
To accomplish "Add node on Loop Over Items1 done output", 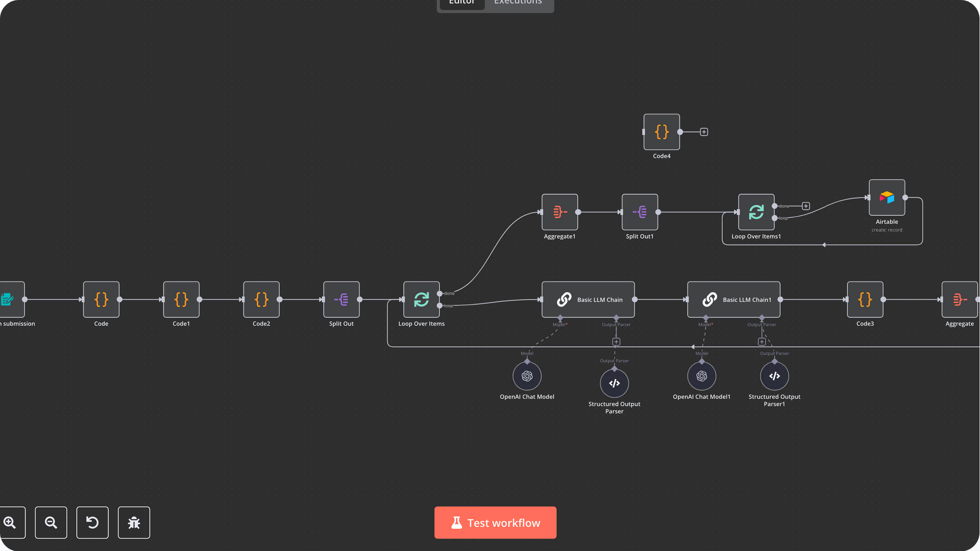I will tap(806, 206).
